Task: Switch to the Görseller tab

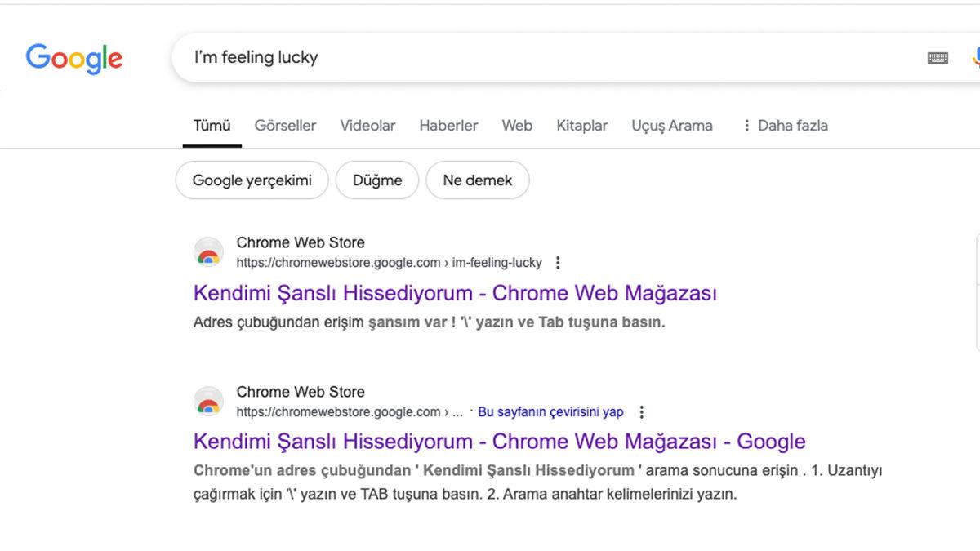Action: (x=285, y=126)
